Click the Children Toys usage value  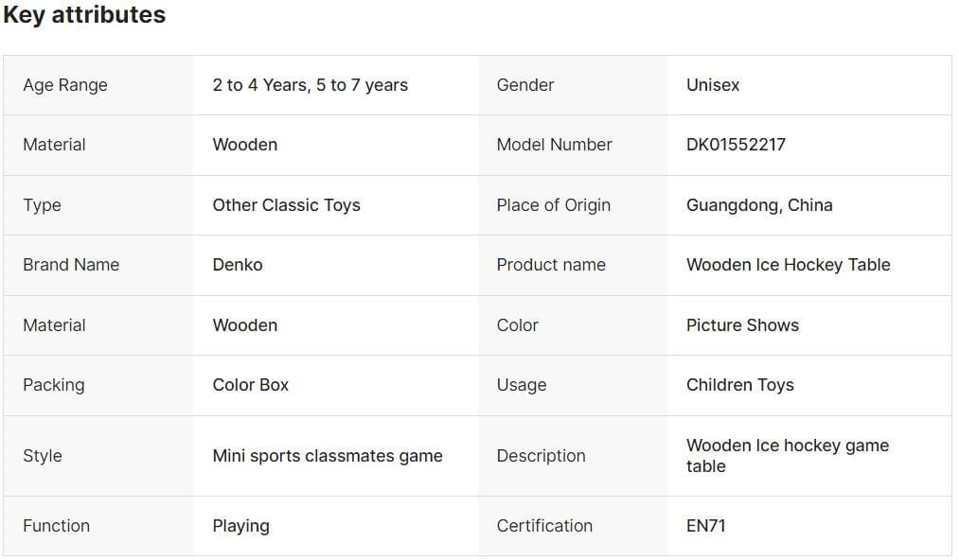(739, 385)
